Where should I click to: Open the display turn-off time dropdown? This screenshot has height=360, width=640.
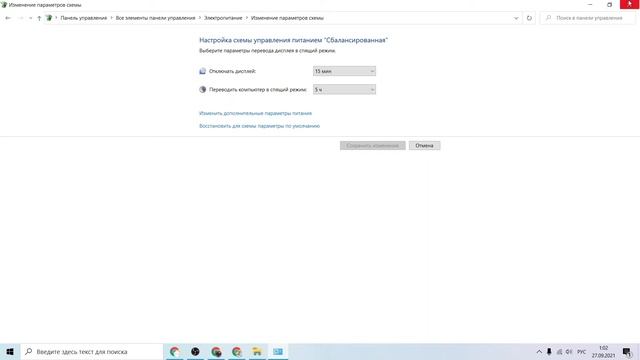[344, 71]
